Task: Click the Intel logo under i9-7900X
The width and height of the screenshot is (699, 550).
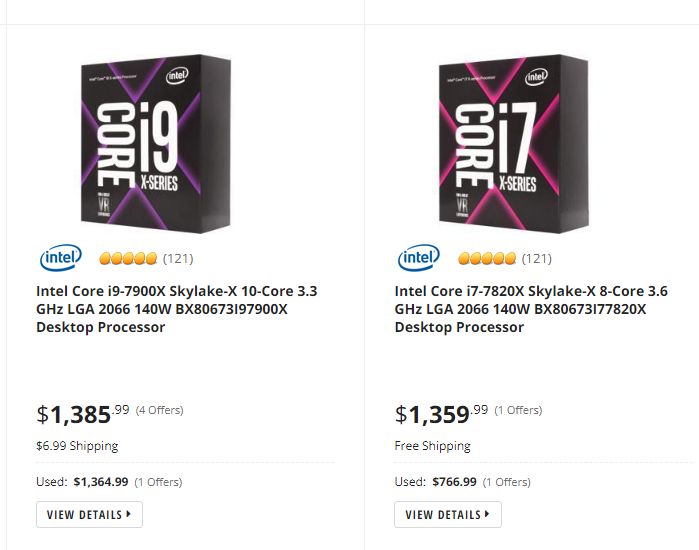Action: pos(61,258)
